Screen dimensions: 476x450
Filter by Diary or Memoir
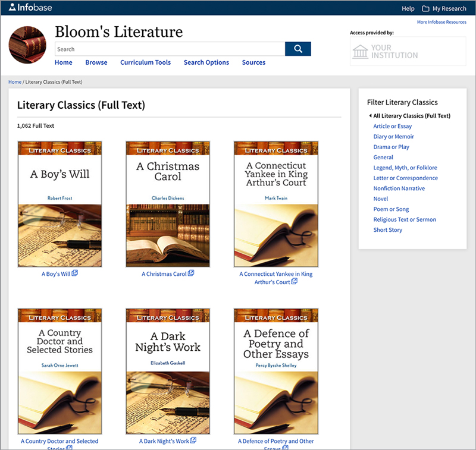pos(394,137)
